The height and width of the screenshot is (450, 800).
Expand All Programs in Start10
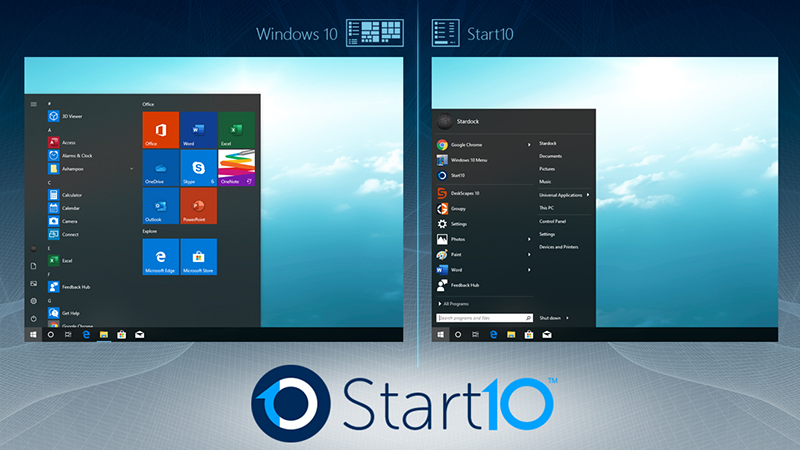[454, 304]
